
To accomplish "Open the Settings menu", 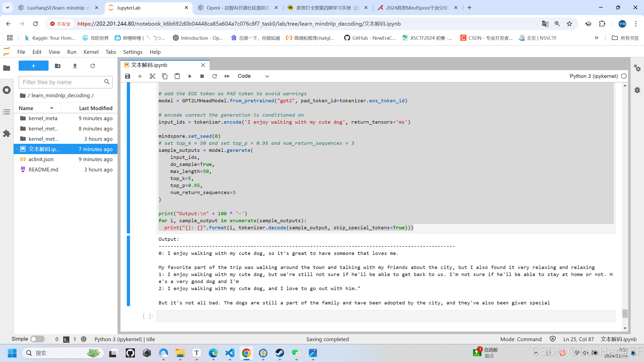I will coord(133,52).
